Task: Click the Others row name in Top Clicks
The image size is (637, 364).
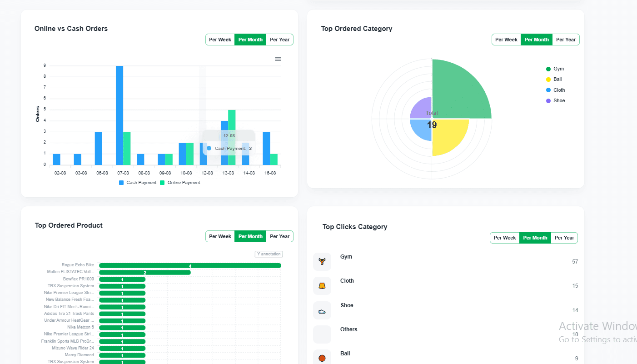Action: 349,329
